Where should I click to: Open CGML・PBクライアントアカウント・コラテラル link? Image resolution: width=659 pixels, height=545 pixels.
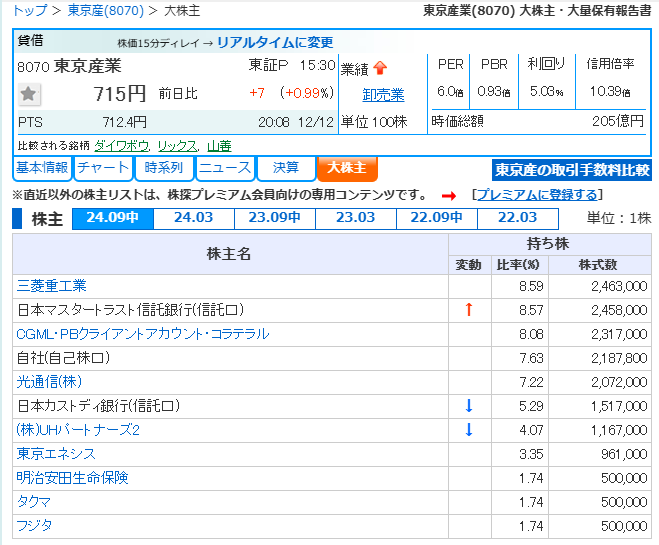(x=142, y=334)
